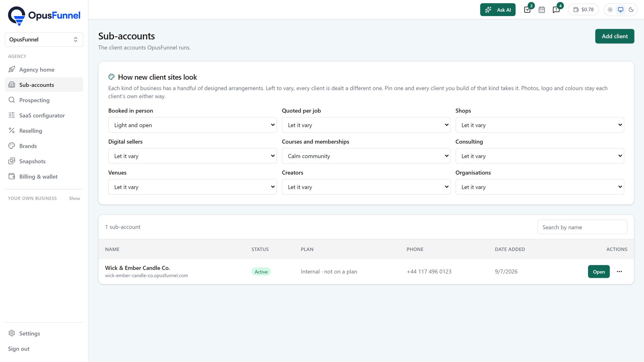Click the Search by name field
The width and height of the screenshot is (644, 362).
tap(582, 227)
